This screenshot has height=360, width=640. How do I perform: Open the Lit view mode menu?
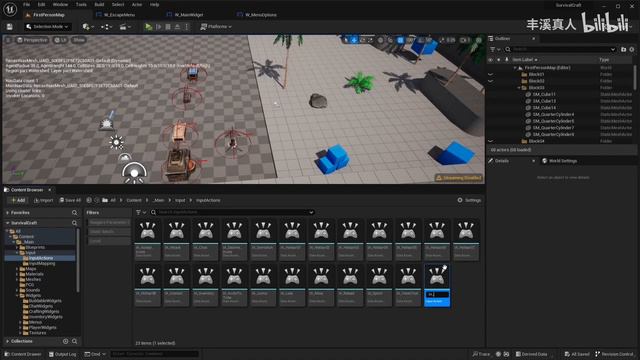click(60, 40)
